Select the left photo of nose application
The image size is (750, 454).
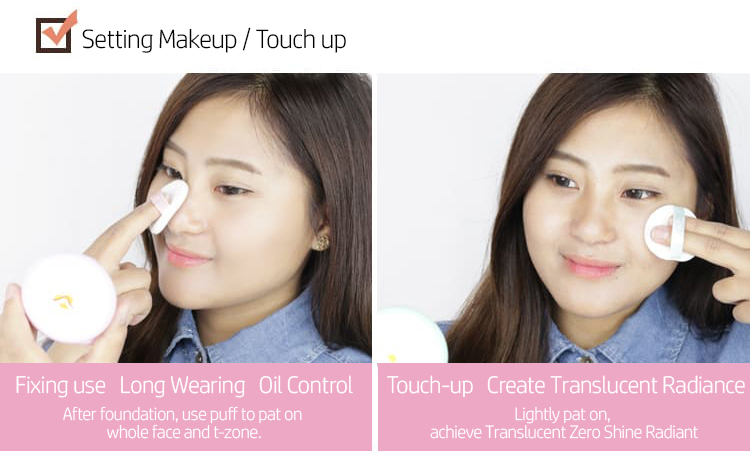pos(186,218)
